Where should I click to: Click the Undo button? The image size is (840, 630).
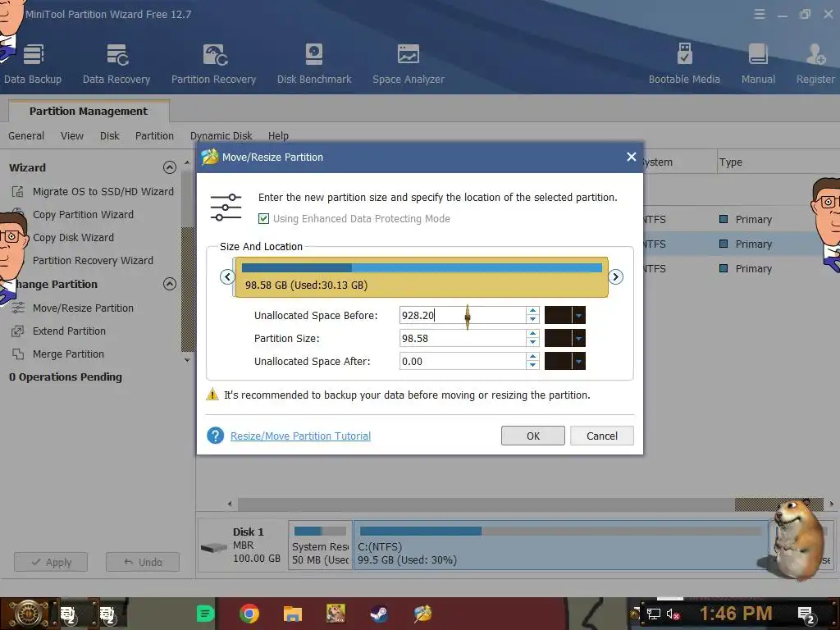click(143, 562)
